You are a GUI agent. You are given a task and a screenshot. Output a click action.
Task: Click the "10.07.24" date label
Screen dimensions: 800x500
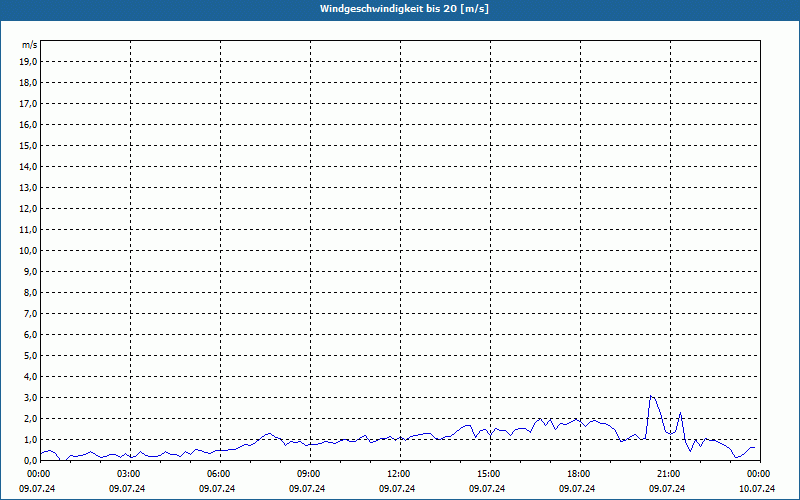pos(757,489)
